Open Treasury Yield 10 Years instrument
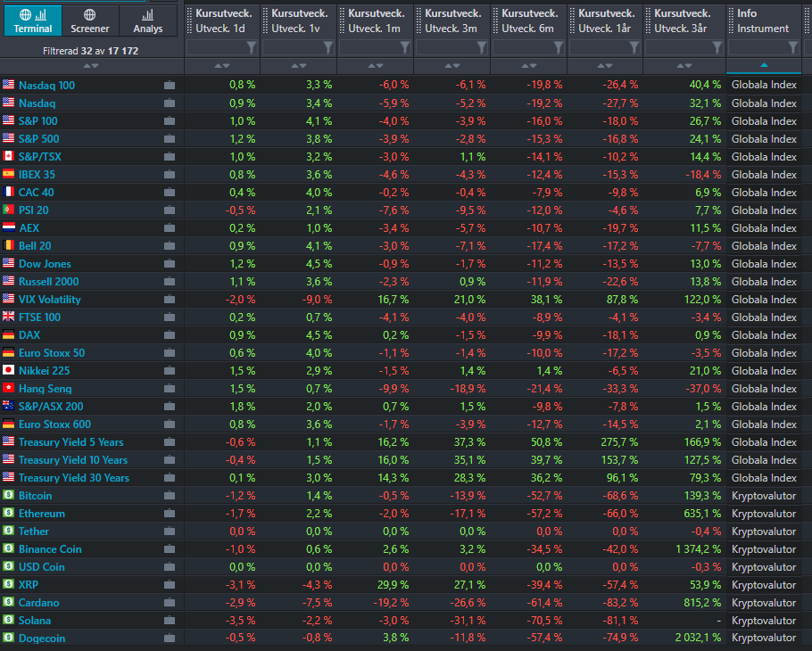 click(x=73, y=460)
